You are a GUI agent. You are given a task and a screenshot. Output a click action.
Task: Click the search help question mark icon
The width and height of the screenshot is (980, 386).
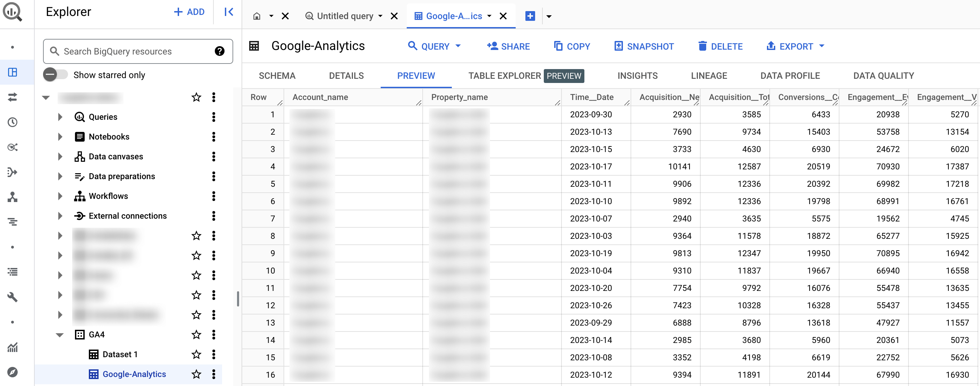(x=220, y=51)
